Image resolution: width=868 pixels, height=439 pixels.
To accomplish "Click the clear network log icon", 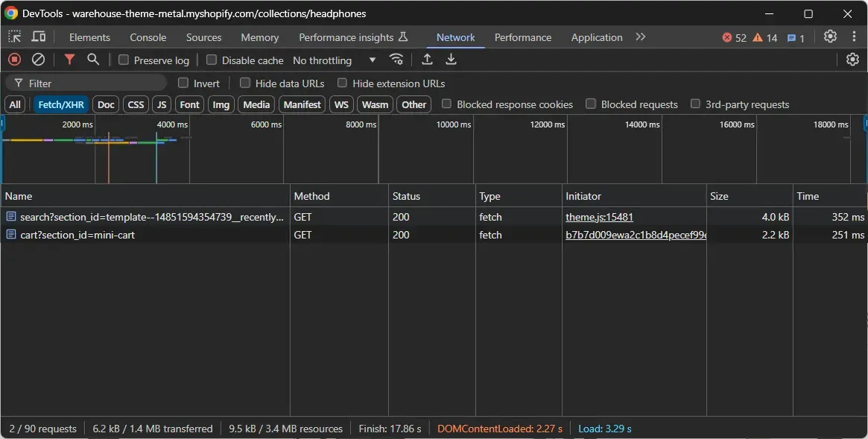I will 38,60.
